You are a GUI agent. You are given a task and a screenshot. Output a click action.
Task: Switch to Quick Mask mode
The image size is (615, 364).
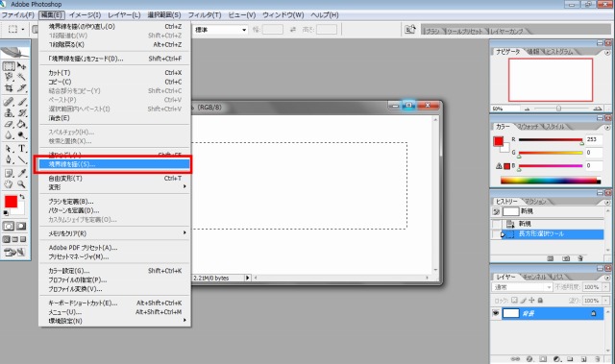click(x=21, y=226)
